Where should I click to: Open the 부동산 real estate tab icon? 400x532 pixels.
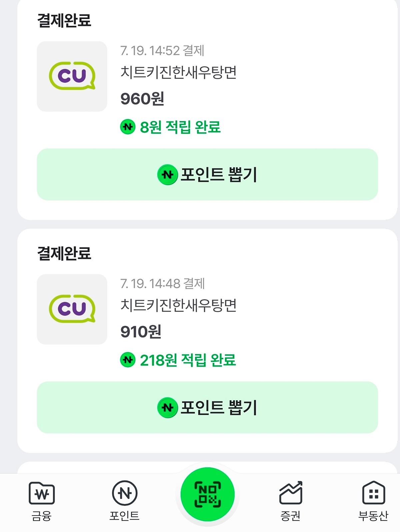(x=373, y=493)
